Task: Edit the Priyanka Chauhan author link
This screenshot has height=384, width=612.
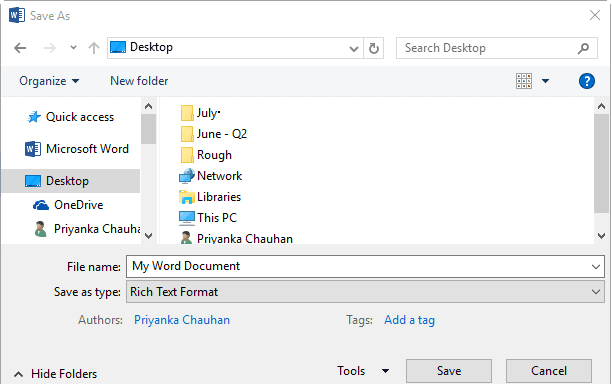Action: pos(182,320)
